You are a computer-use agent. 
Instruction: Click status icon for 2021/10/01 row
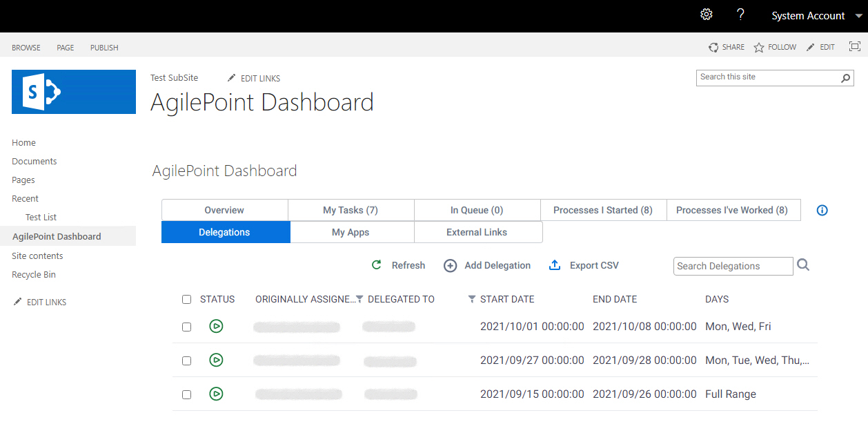tap(216, 326)
